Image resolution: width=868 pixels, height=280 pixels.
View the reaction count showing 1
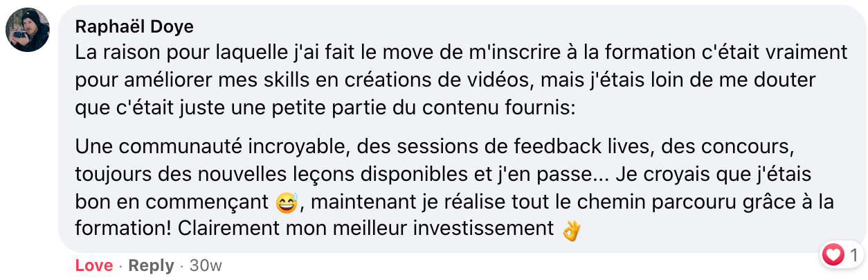(x=854, y=255)
